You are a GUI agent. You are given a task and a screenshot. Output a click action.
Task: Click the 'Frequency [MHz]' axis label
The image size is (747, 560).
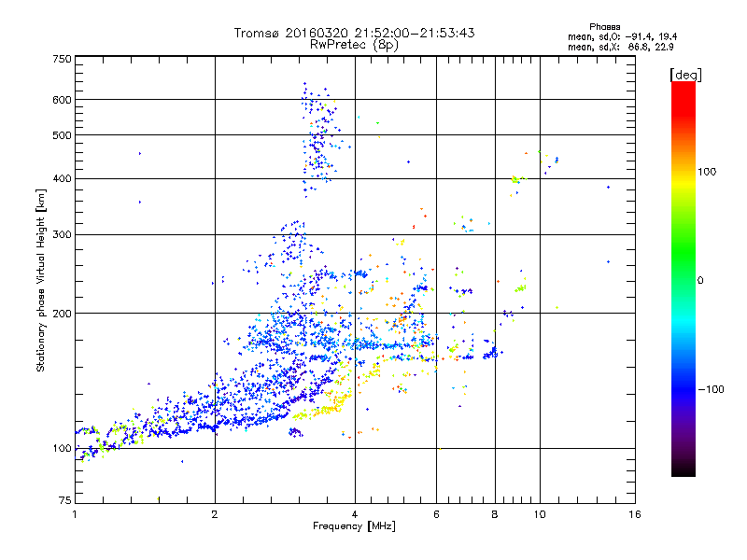click(x=354, y=526)
